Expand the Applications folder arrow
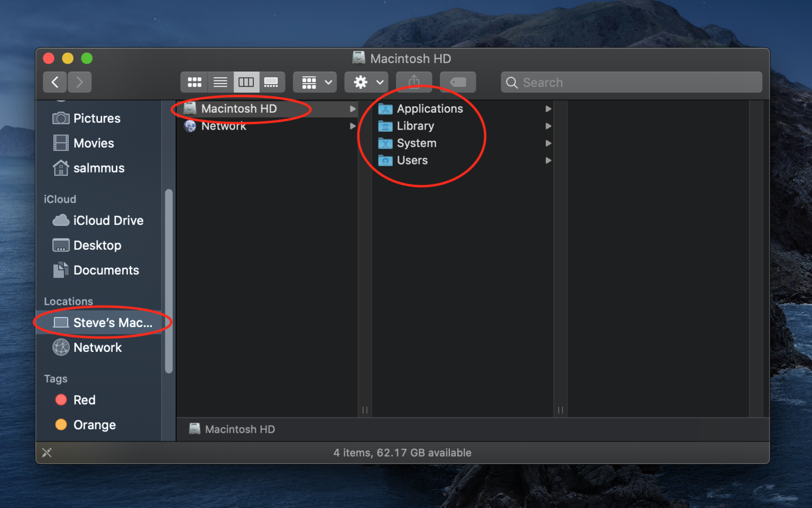The width and height of the screenshot is (812, 508). tap(548, 108)
